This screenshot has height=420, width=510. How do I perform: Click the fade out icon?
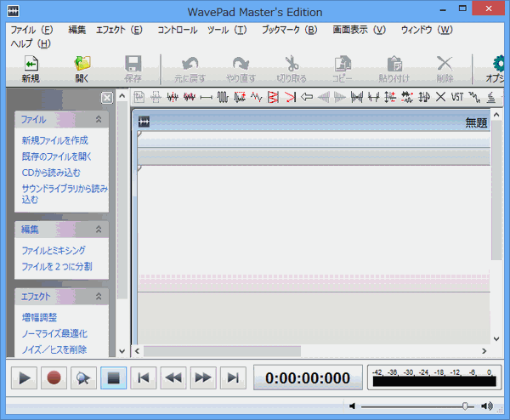point(340,97)
